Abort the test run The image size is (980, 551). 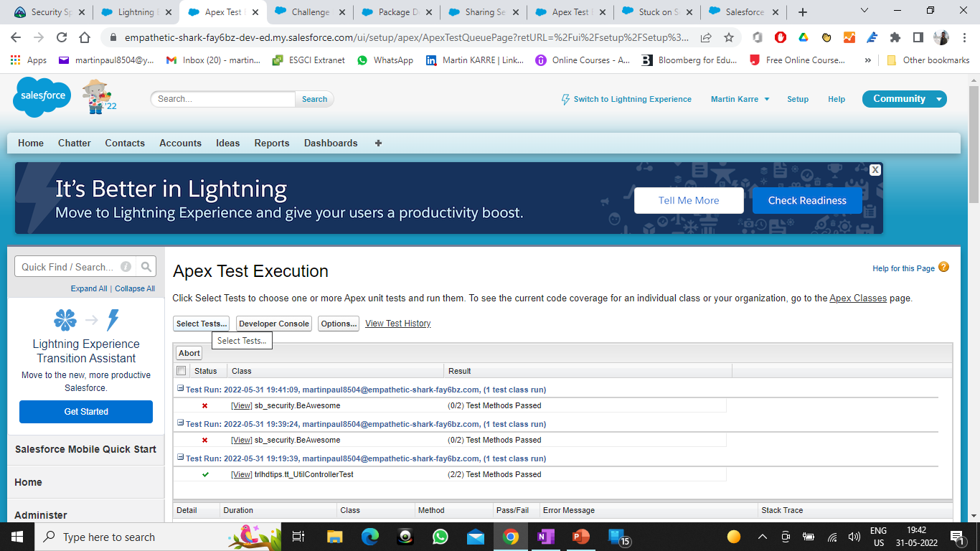[189, 353]
